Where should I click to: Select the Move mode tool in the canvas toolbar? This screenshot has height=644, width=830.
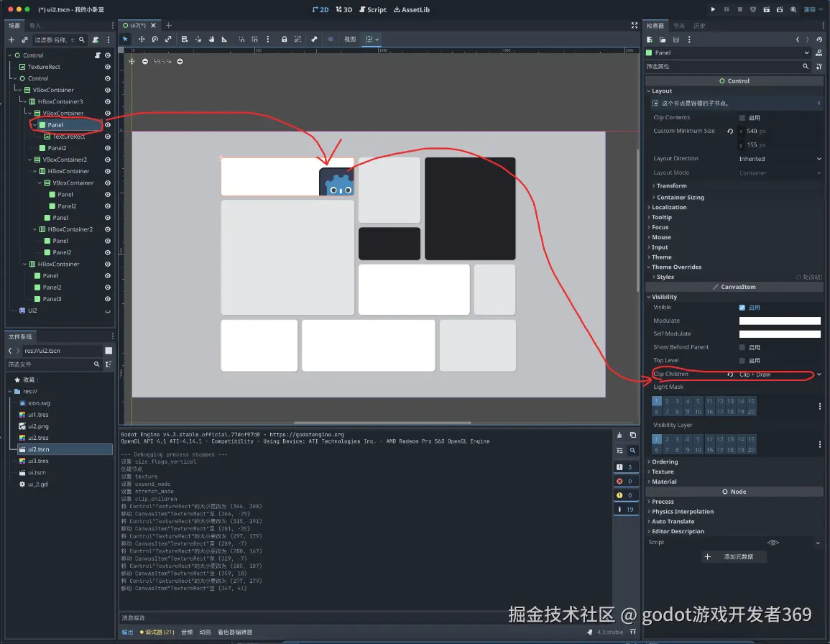141,39
